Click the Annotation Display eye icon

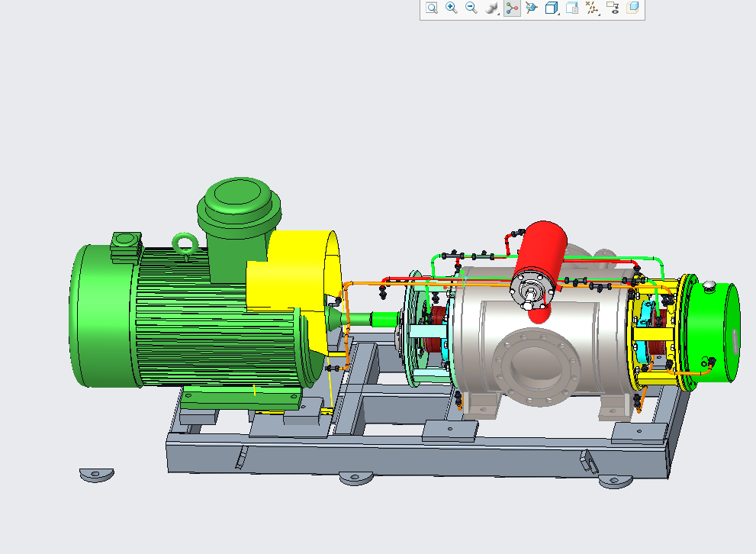[x=613, y=8]
